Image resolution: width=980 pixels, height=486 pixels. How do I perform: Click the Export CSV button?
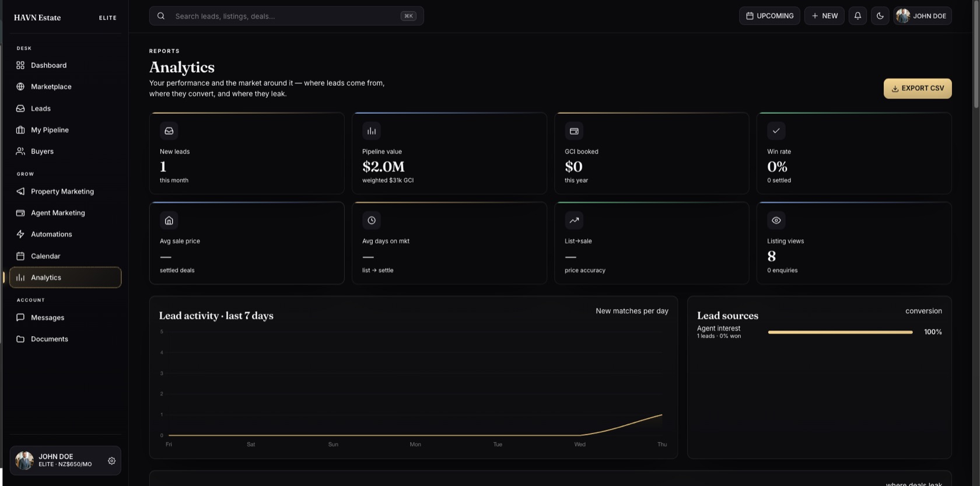click(x=918, y=89)
